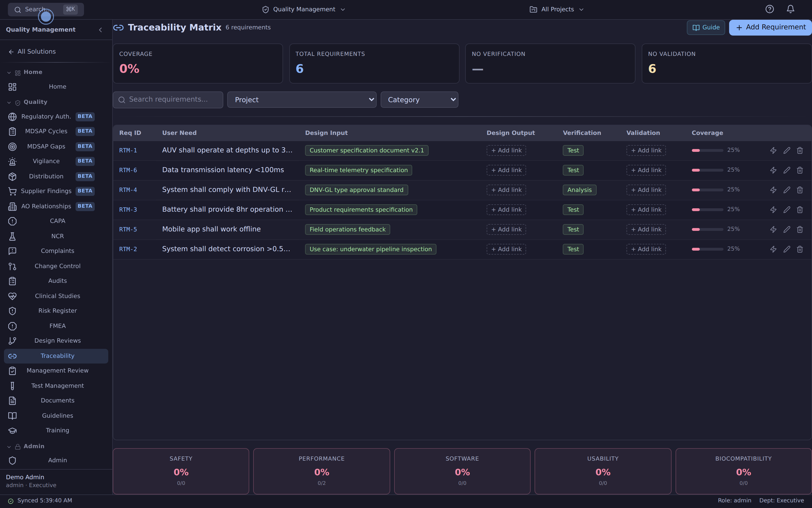The width and height of the screenshot is (812, 508).
Task: Open Management Review from sidebar
Action: [56, 371]
